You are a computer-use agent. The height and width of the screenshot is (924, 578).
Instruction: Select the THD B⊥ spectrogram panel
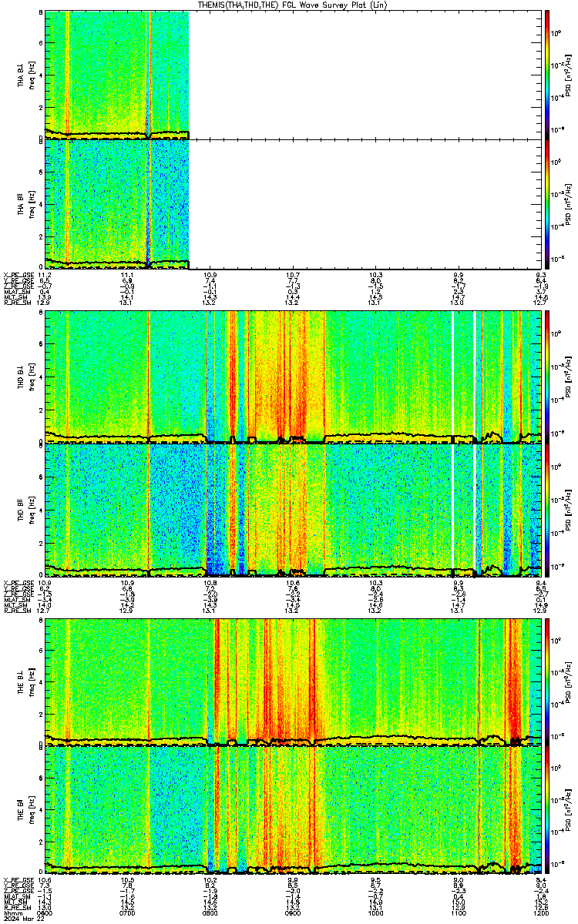coord(294,376)
